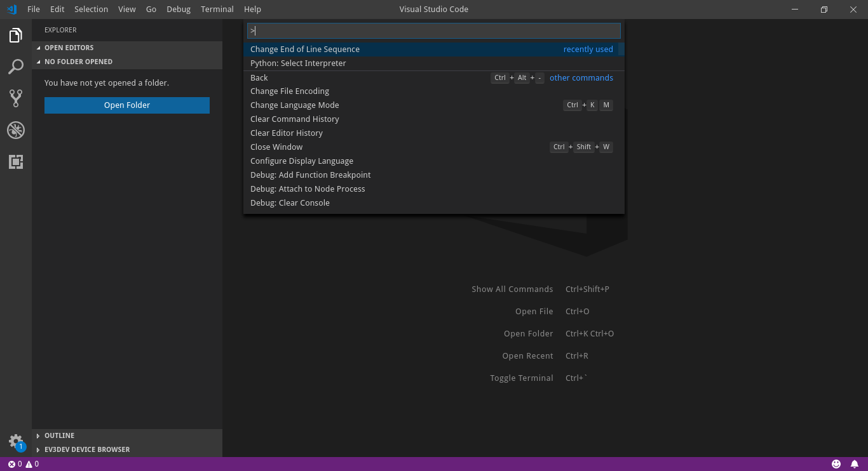Select Change End of Line Sequence command
868x471 pixels.
pyautogui.click(x=434, y=49)
